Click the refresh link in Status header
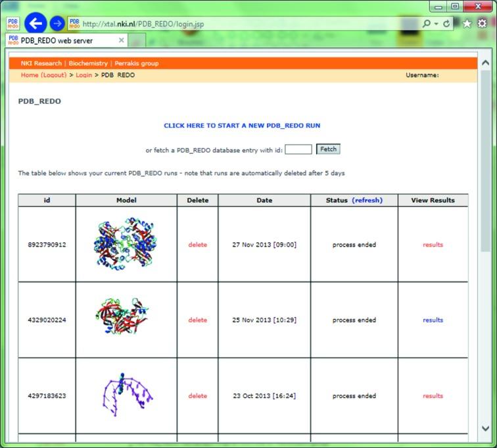The height and width of the screenshot is (448, 497). [367, 200]
